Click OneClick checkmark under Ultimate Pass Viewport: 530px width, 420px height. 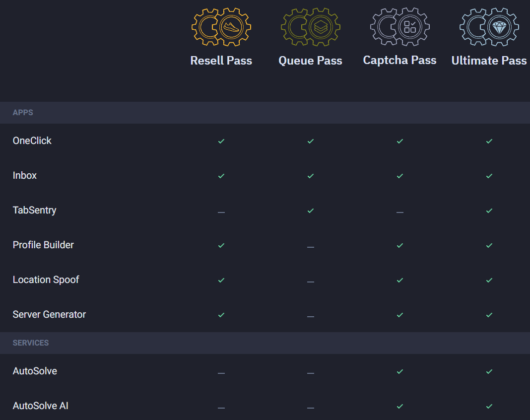(x=489, y=141)
